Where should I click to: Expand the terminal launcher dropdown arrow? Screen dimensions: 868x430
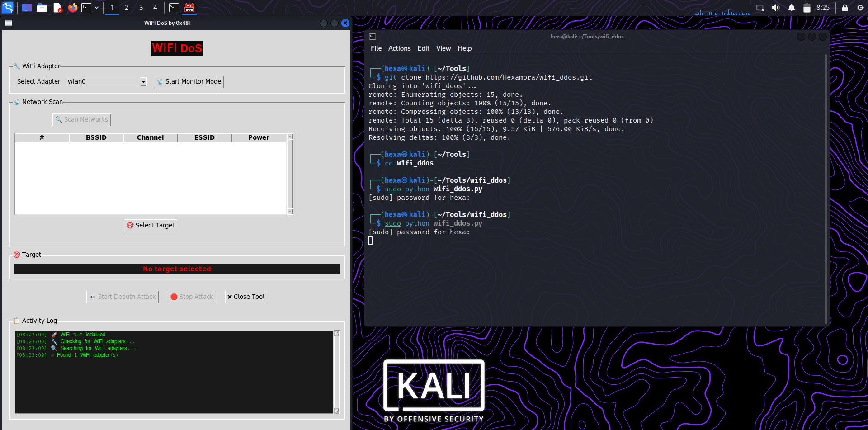click(x=97, y=8)
